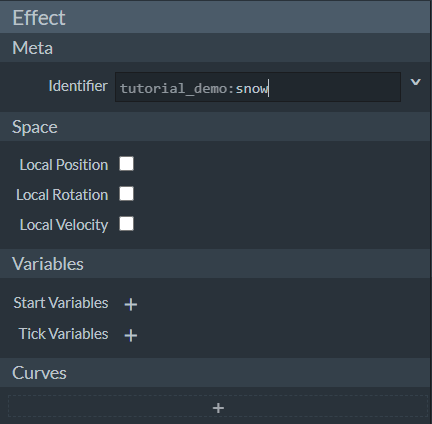The height and width of the screenshot is (424, 432).
Task: Collapse the Space section header
Action: click(x=215, y=127)
